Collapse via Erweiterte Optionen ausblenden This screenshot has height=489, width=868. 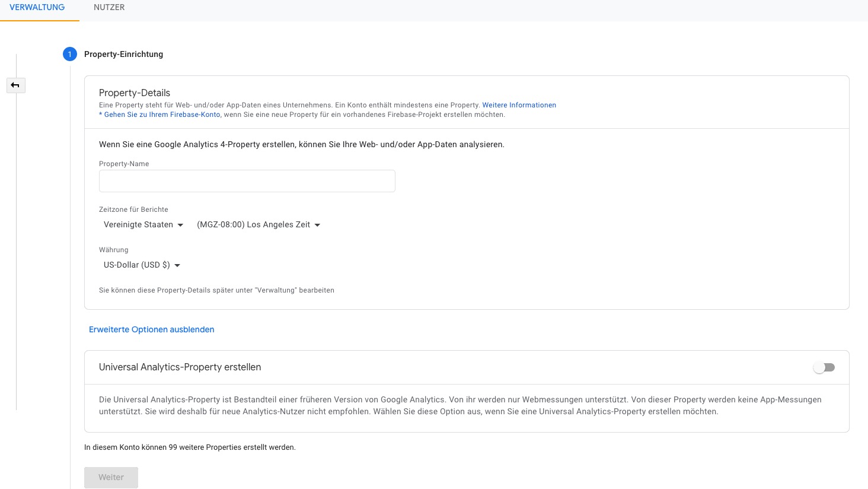click(x=151, y=329)
